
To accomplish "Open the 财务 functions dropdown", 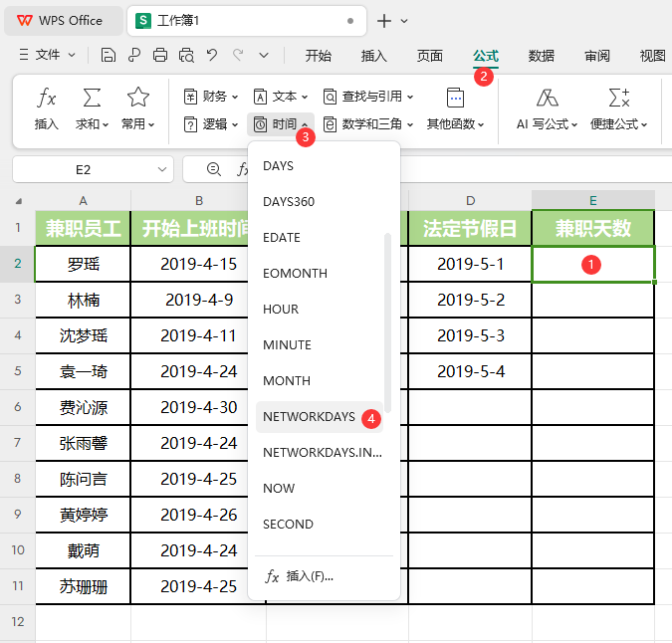I will (212, 97).
